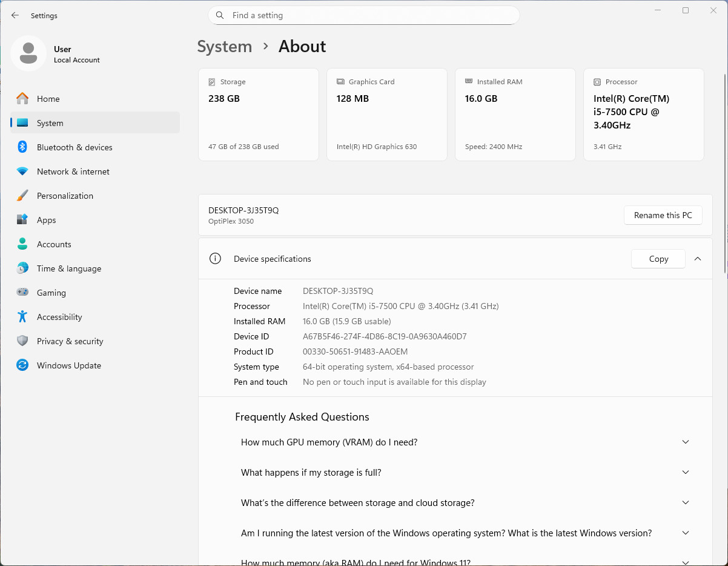This screenshot has height=566, width=728.
Task: Go to Network & internet
Action: pos(95,171)
